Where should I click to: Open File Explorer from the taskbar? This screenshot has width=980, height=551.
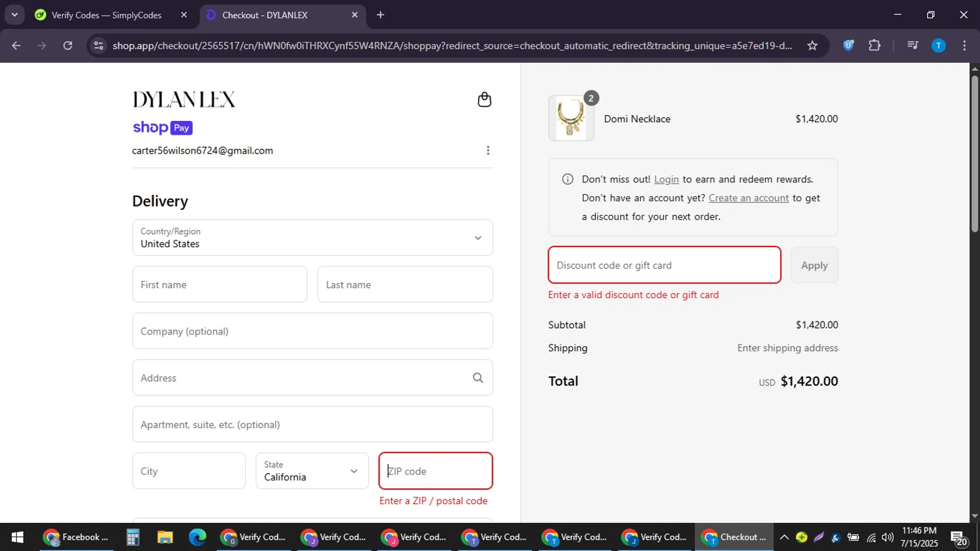click(x=165, y=537)
